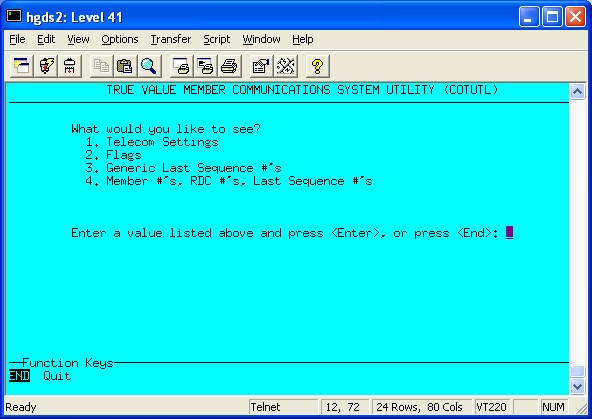The image size is (592, 419).
Task: Click the window resize grip corner
Action: click(581, 408)
